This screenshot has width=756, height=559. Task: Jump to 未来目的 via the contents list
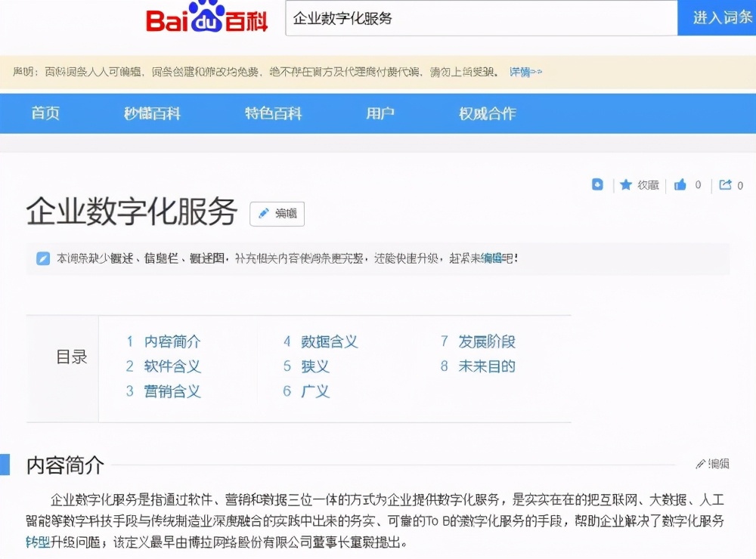tap(486, 366)
